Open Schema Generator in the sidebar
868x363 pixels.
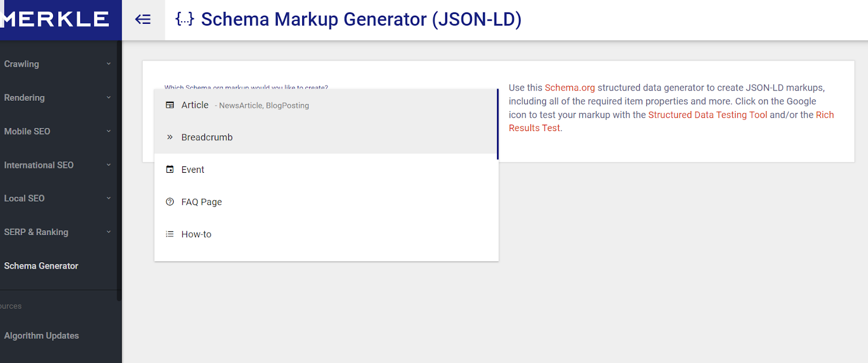[x=41, y=266]
